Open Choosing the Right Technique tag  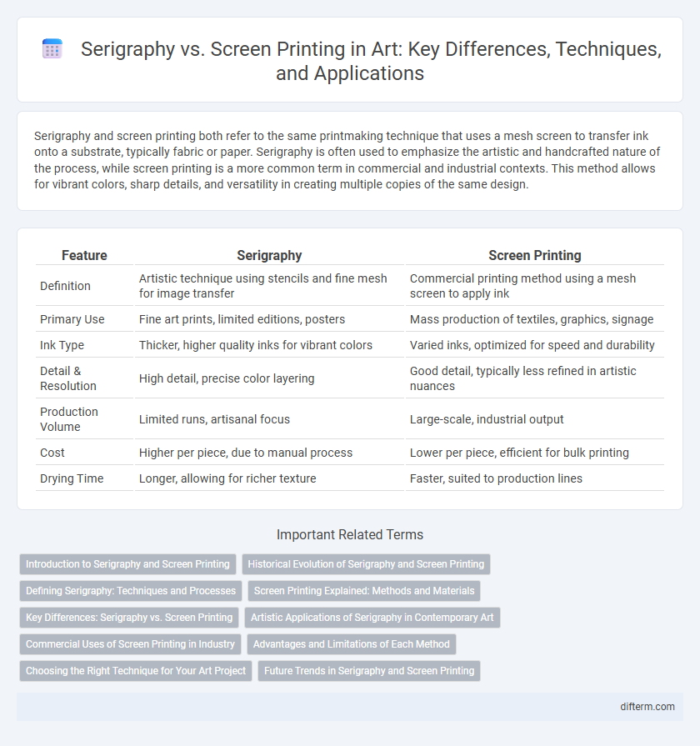click(136, 670)
